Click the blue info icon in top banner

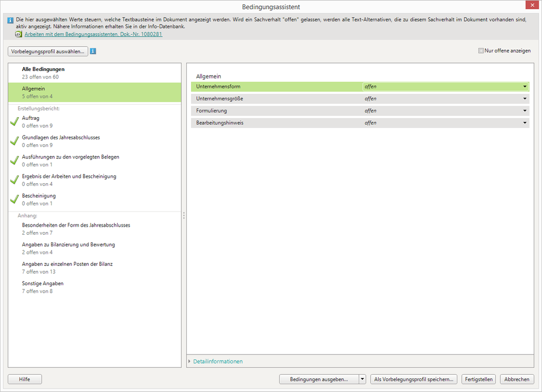point(11,20)
